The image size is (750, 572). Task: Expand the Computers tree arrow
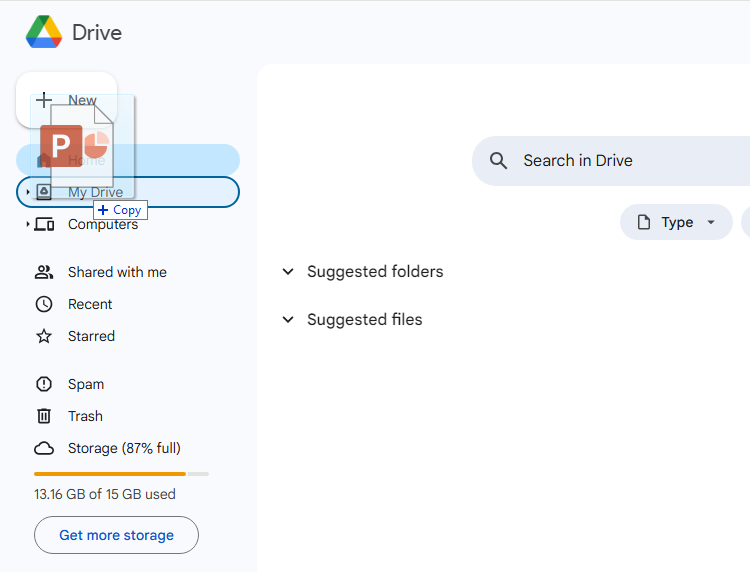point(28,224)
